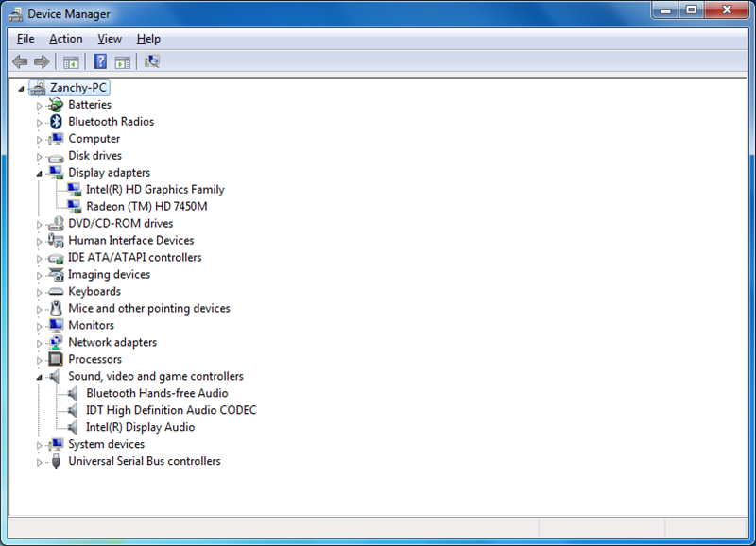Viewport: 756px width, 546px height.
Task: Click the Device Manager title bar icon
Action: click(15, 14)
